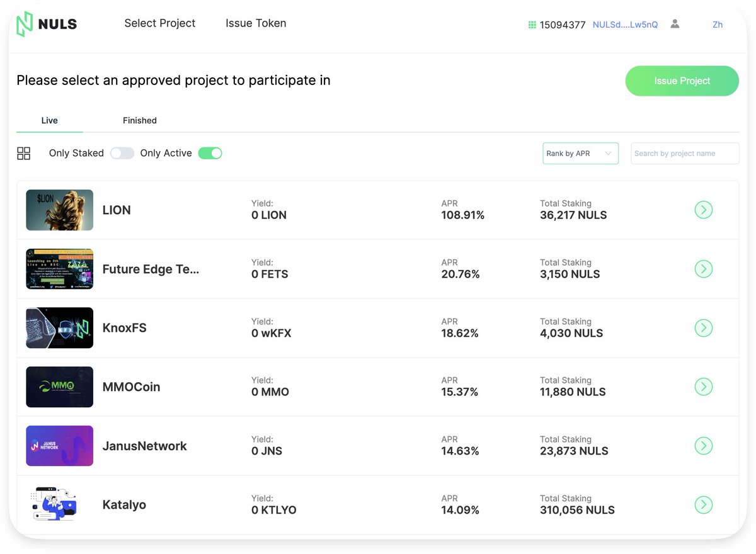Click the KnoxFS project name
This screenshot has width=756, height=554.
click(124, 328)
